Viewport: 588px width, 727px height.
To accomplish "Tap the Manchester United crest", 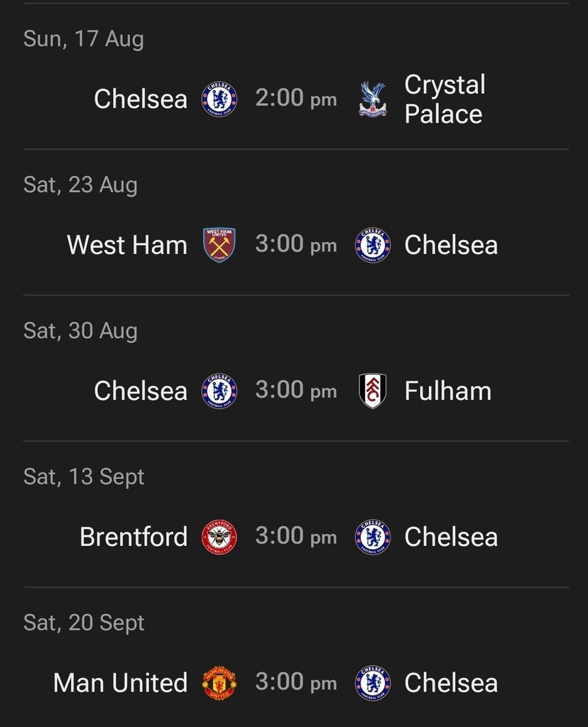I will point(219,683).
